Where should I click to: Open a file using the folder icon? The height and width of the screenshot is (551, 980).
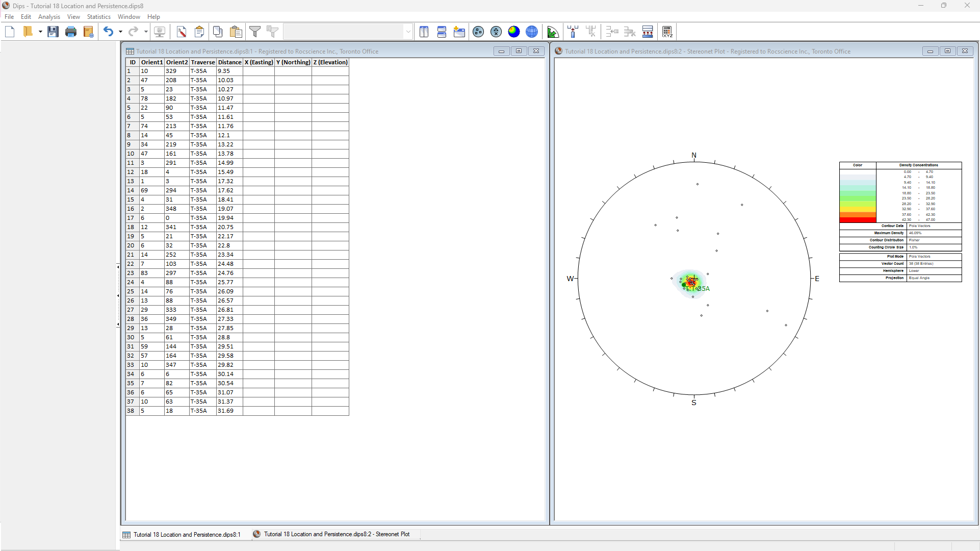(x=28, y=32)
